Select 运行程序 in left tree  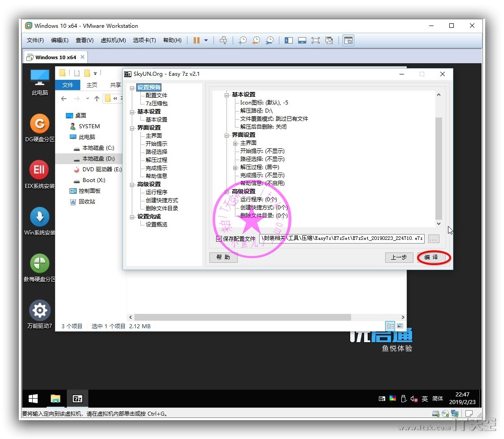click(156, 192)
